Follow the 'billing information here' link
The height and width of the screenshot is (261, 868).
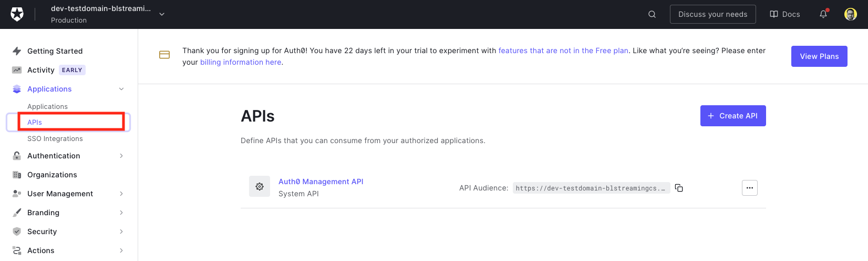pyautogui.click(x=241, y=62)
